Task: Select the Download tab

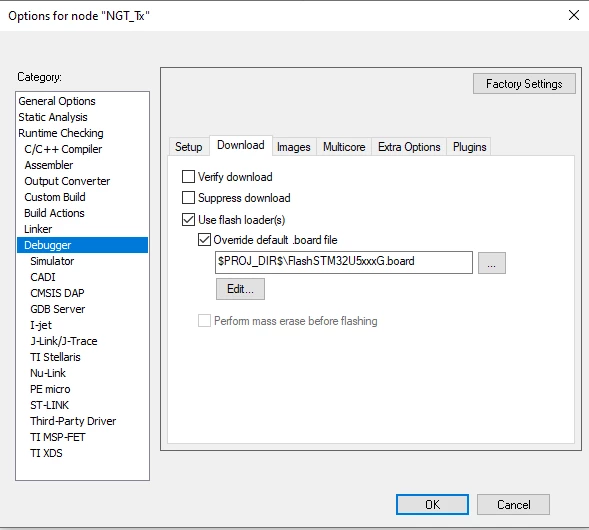Action: point(241,145)
